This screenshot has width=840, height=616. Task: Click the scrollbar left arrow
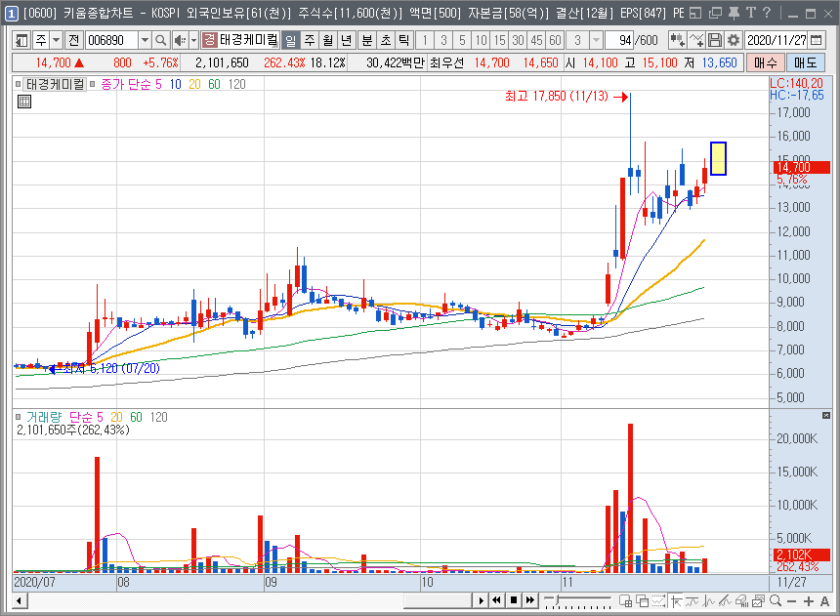[x=20, y=600]
